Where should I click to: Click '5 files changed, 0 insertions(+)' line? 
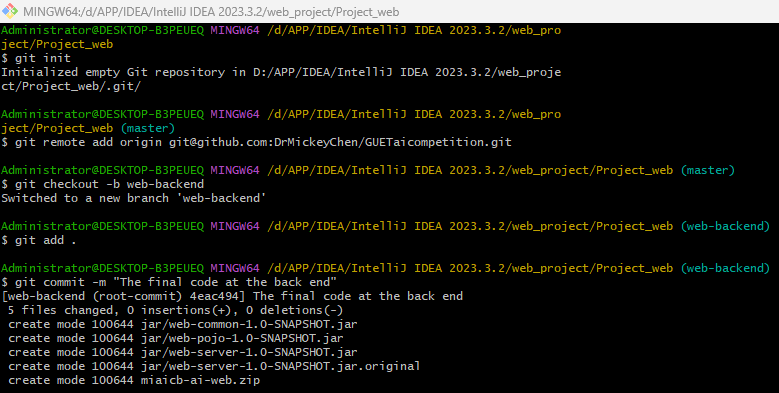coord(175,310)
